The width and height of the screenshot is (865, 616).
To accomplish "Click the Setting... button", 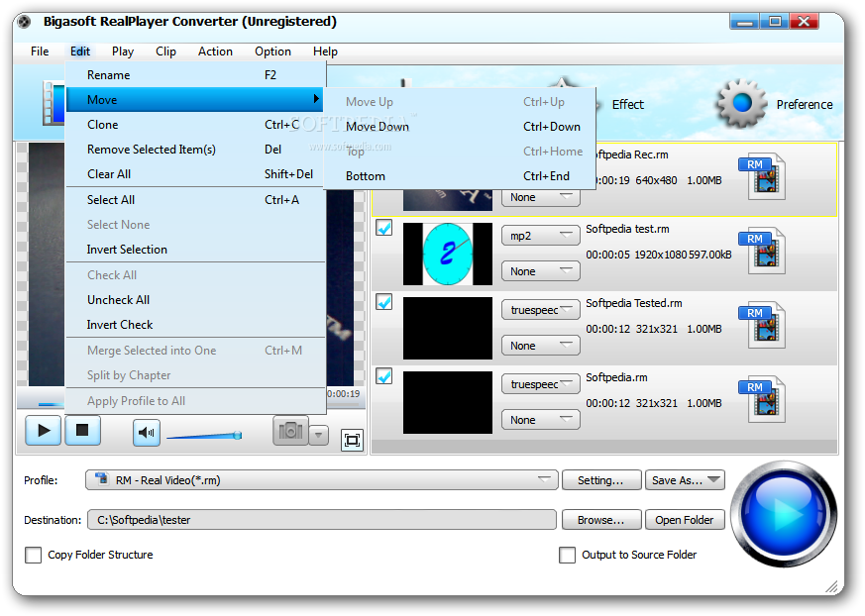I will [601, 480].
